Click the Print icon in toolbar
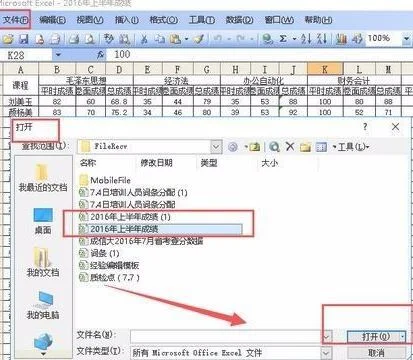This screenshot has height=360, width=413. tap(74, 39)
